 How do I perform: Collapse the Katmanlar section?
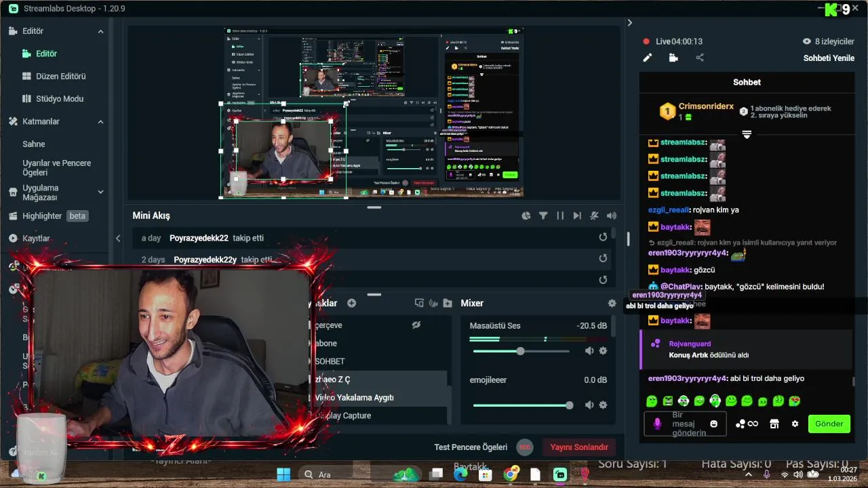[100, 121]
